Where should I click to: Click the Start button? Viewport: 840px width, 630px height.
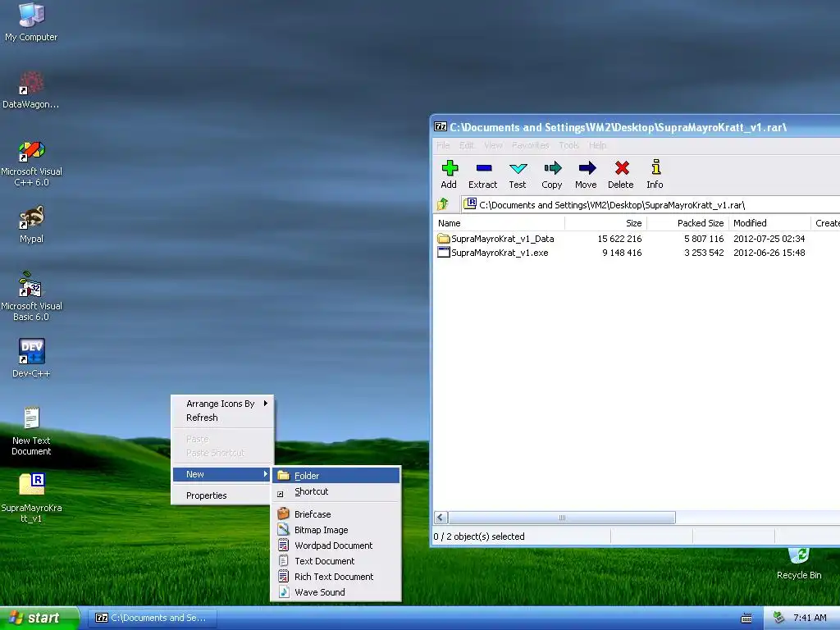tap(39, 619)
